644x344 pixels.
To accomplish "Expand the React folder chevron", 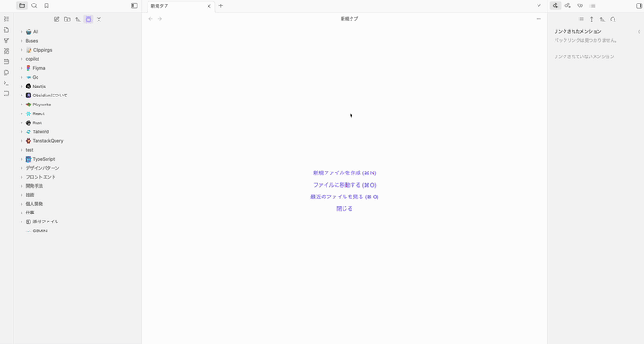I will [x=21, y=113].
